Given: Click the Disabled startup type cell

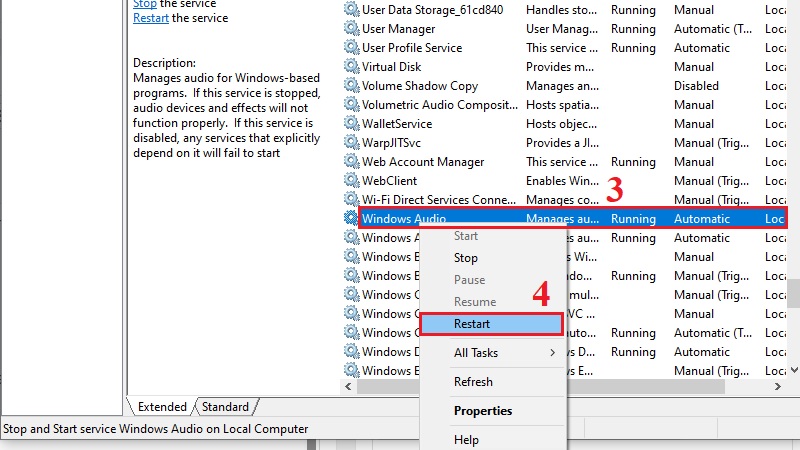Looking at the screenshot, I should [x=696, y=85].
